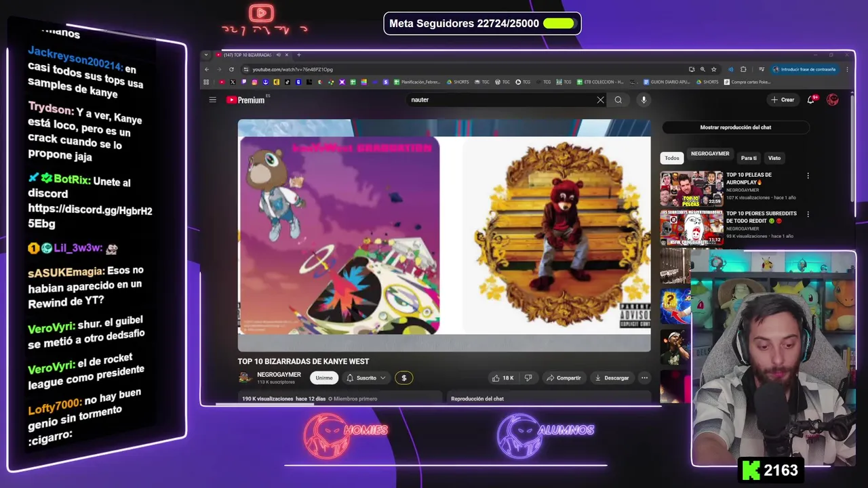The height and width of the screenshot is (488, 868).
Task: Expand Chrome tab search chevron
Action: (206, 55)
